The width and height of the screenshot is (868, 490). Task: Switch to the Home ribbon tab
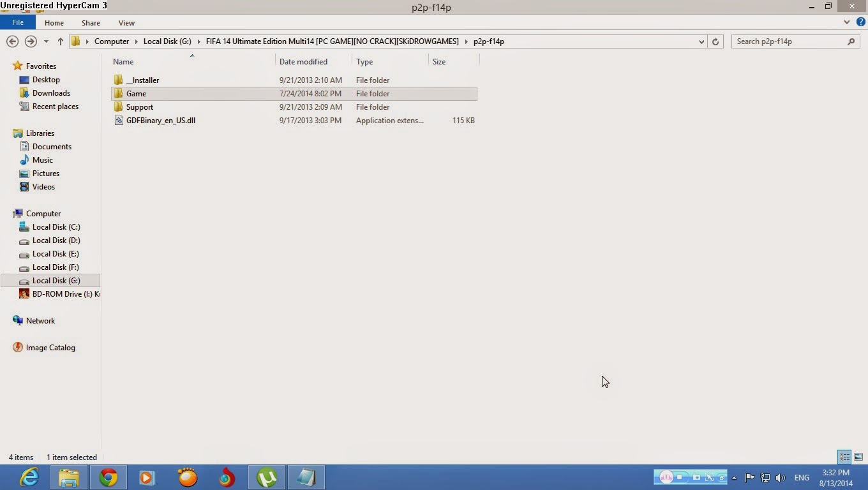point(54,23)
